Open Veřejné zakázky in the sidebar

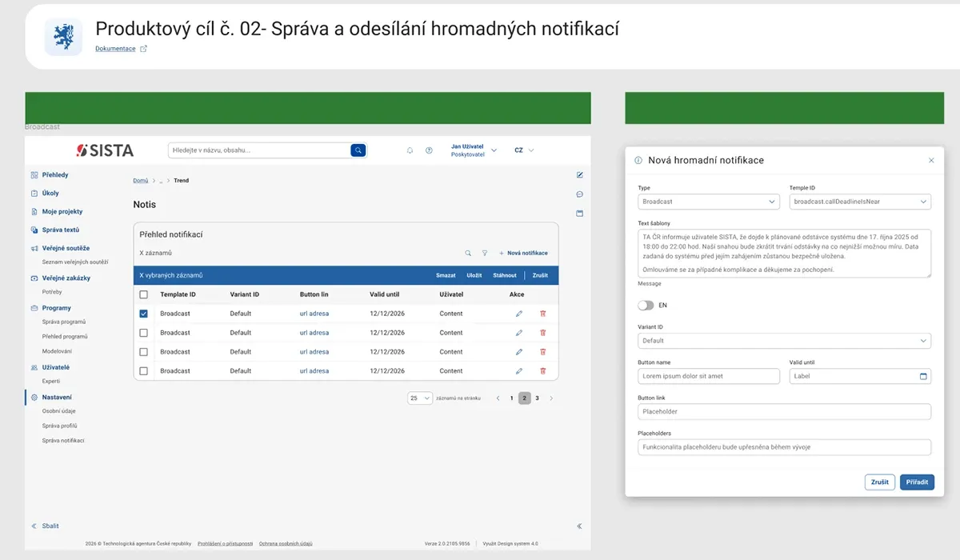(x=66, y=278)
